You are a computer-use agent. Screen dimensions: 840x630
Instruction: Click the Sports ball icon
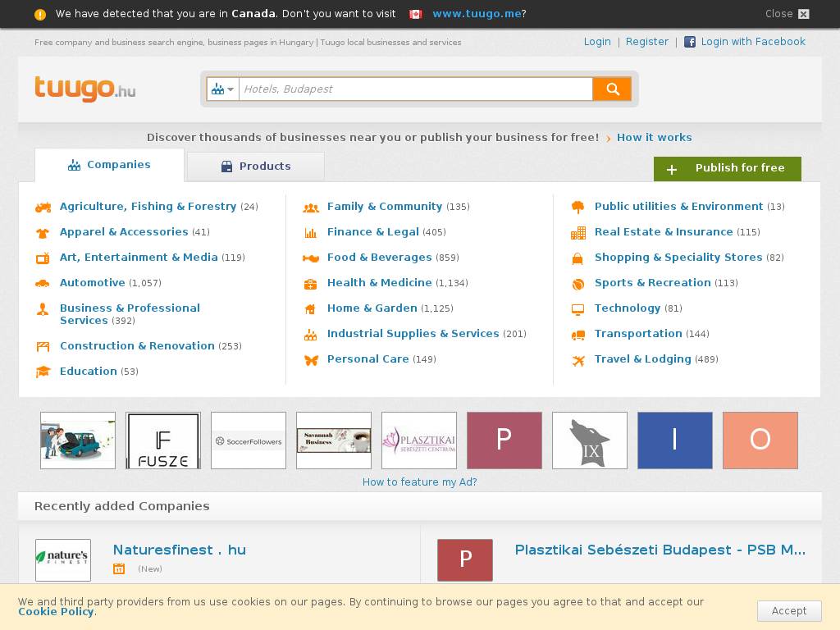578,284
